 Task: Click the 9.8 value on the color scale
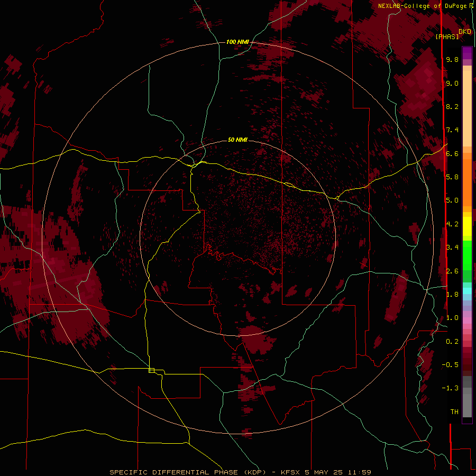pos(452,59)
